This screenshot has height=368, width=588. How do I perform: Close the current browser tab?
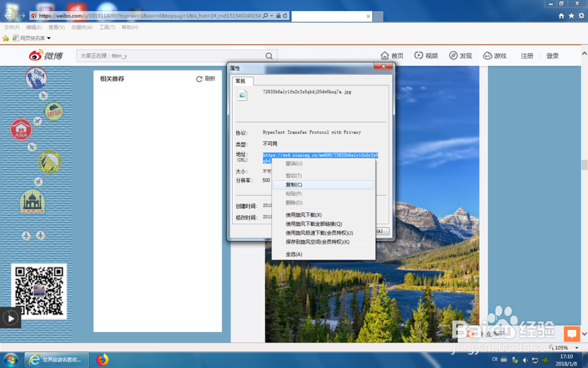(368, 16)
